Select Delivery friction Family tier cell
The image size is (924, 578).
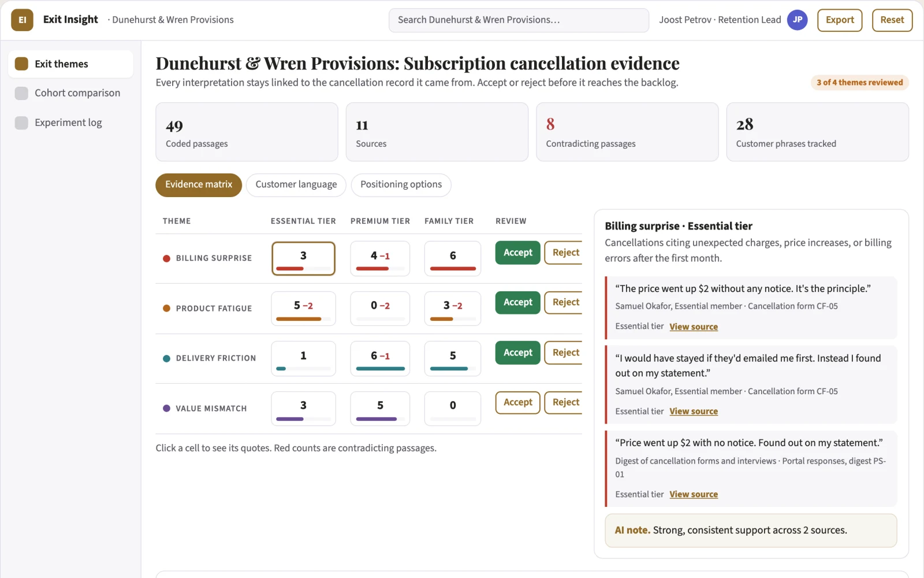(453, 358)
